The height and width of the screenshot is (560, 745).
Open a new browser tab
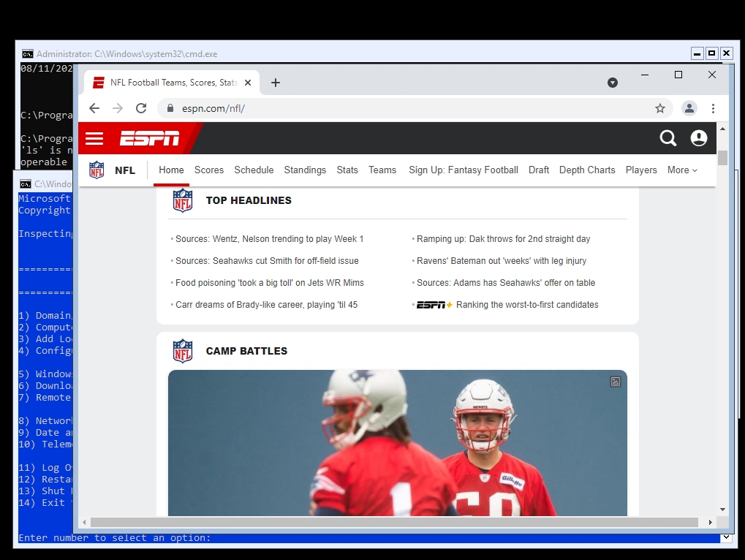click(x=276, y=83)
